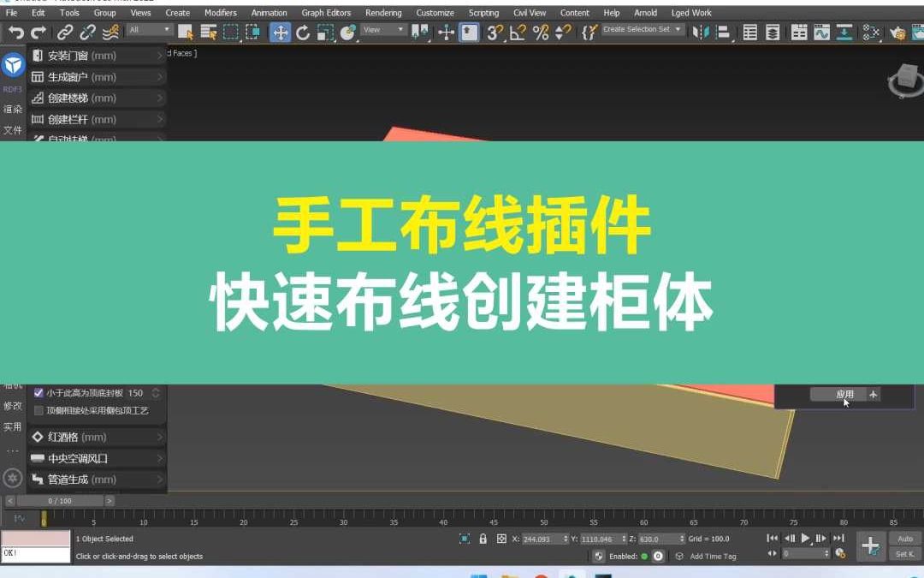Click the pink MAXScript listener swatch
Image resolution: width=924 pixels, height=578 pixels.
[35, 539]
